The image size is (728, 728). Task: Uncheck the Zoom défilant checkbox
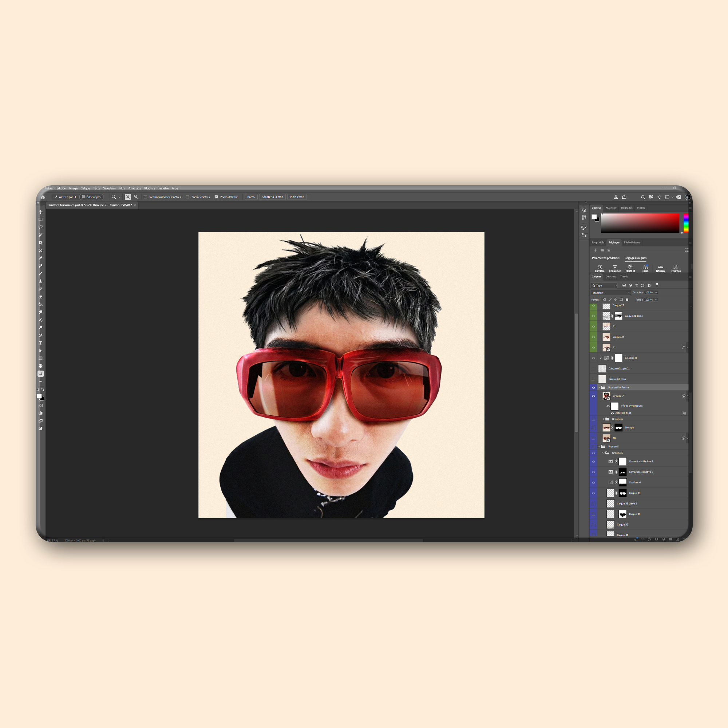coord(216,197)
